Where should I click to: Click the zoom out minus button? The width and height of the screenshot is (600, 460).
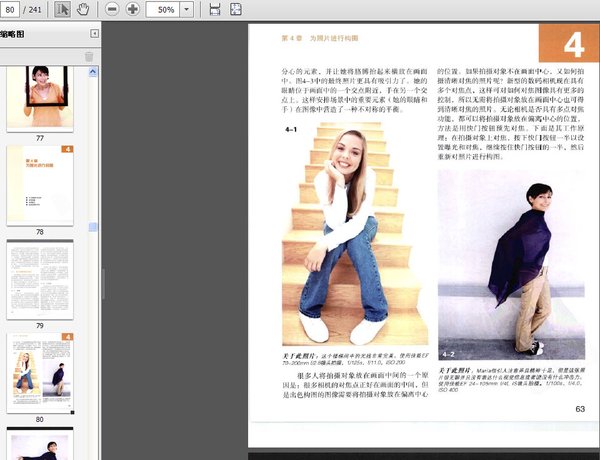(111, 9)
